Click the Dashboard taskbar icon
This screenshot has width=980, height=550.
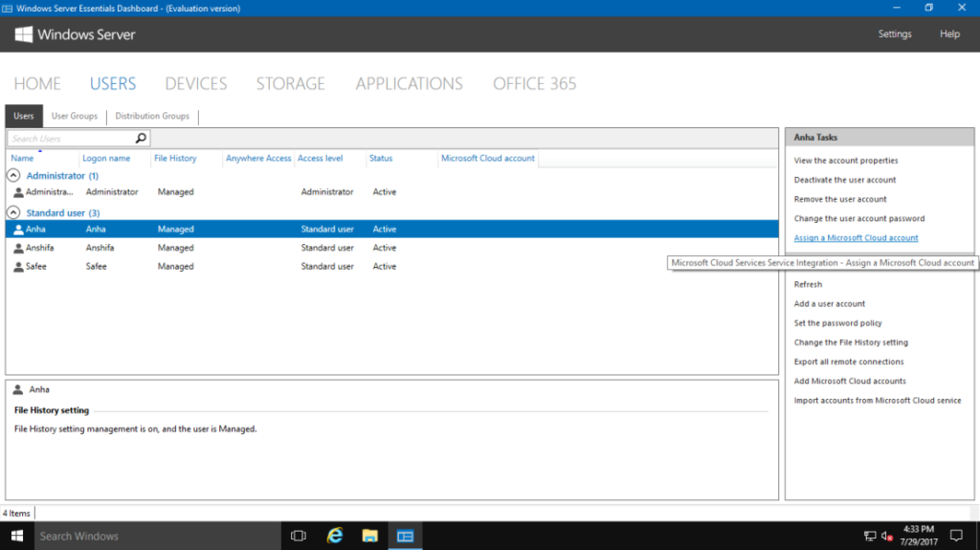pyautogui.click(x=405, y=536)
